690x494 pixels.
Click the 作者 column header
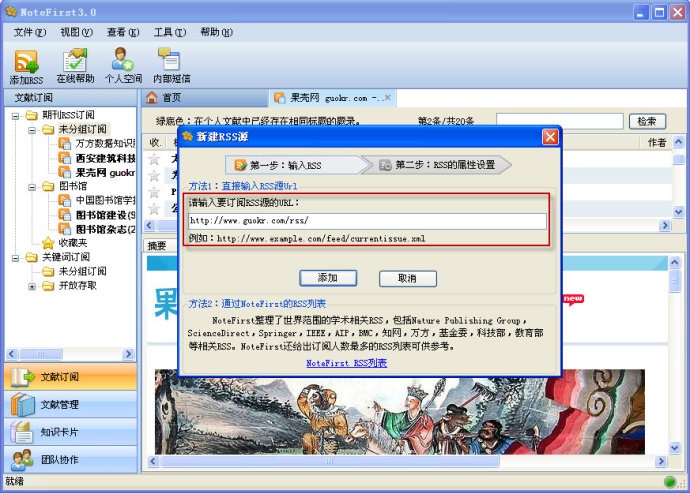(657, 143)
